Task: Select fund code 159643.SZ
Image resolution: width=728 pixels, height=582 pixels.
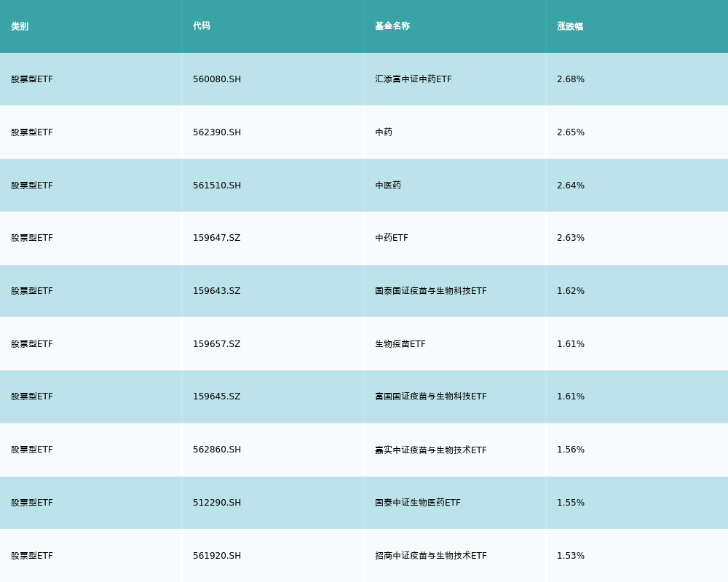Action: (217, 291)
